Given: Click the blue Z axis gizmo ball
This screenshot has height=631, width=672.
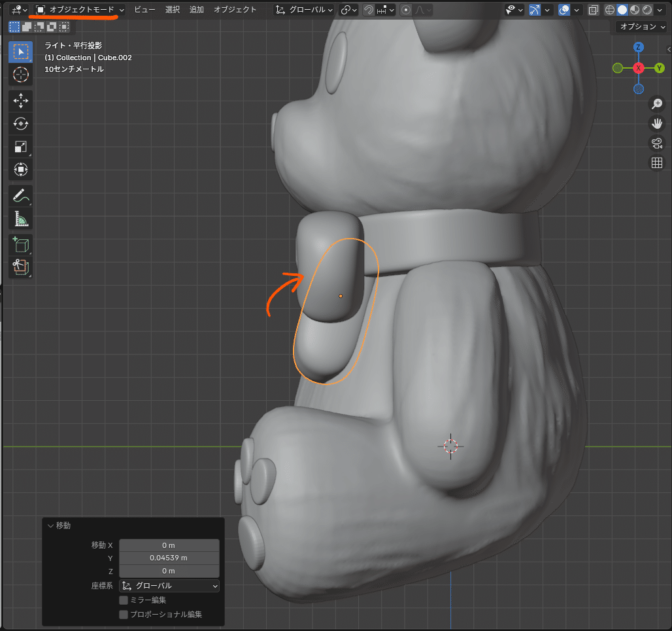Looking at the screenshot, I should [x=639, y=47].
